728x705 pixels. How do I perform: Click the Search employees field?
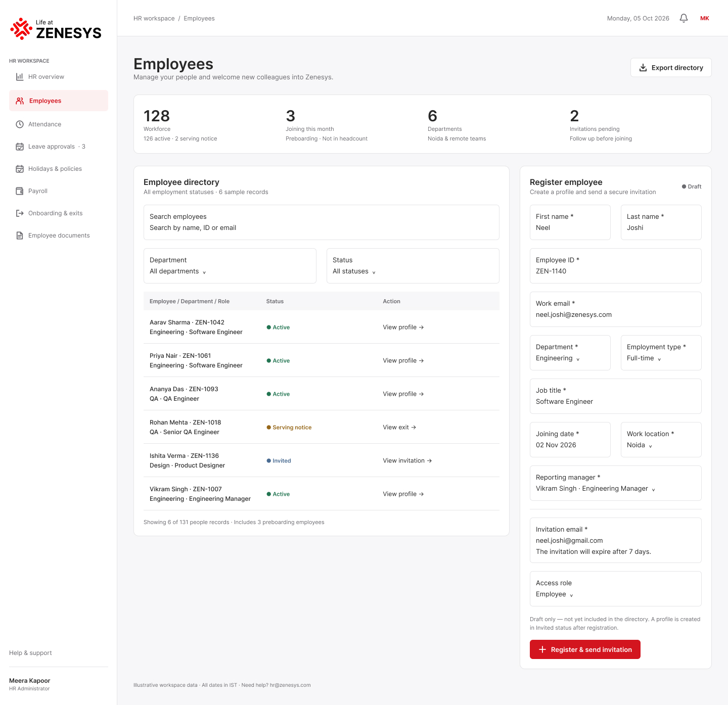[x=322, y=222]
